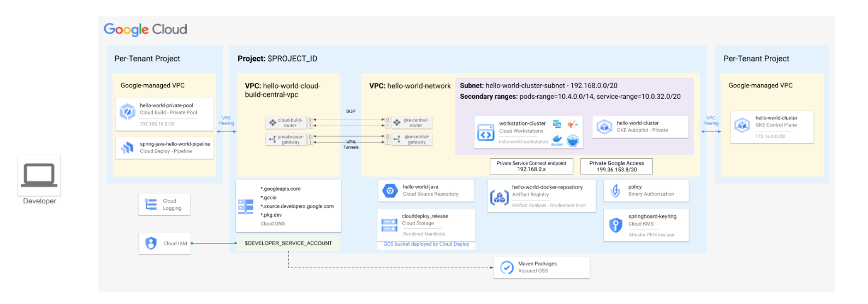The height and width of the screenshot is (304, 868).
Task: Click the *.pkg.dev DNS entry
Action: click(271, 215)
